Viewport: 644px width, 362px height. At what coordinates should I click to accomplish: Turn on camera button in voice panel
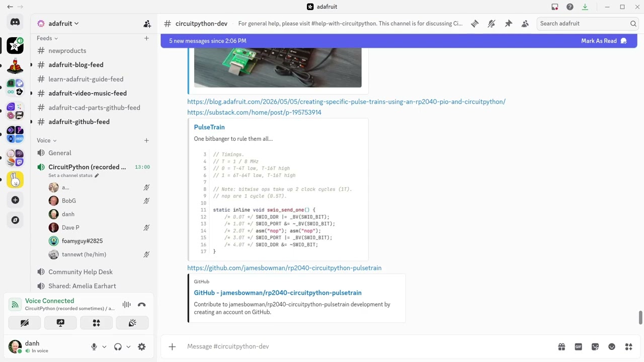[x=24, y=323]
